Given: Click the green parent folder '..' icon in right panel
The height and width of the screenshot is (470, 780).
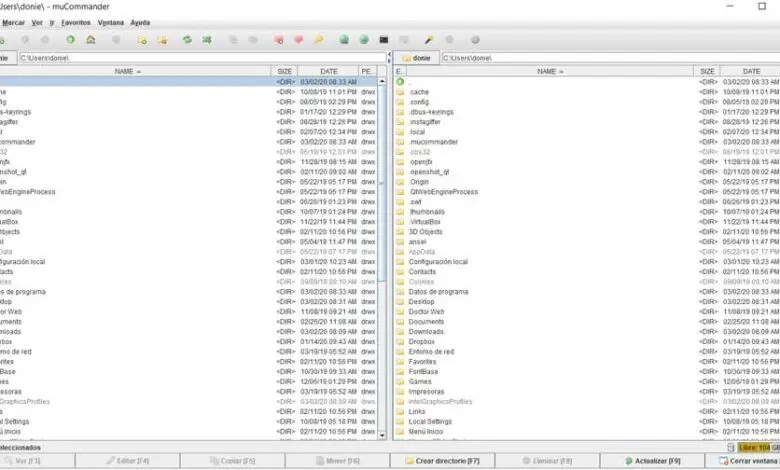Looking at the screenshot, I should (400, 82).
